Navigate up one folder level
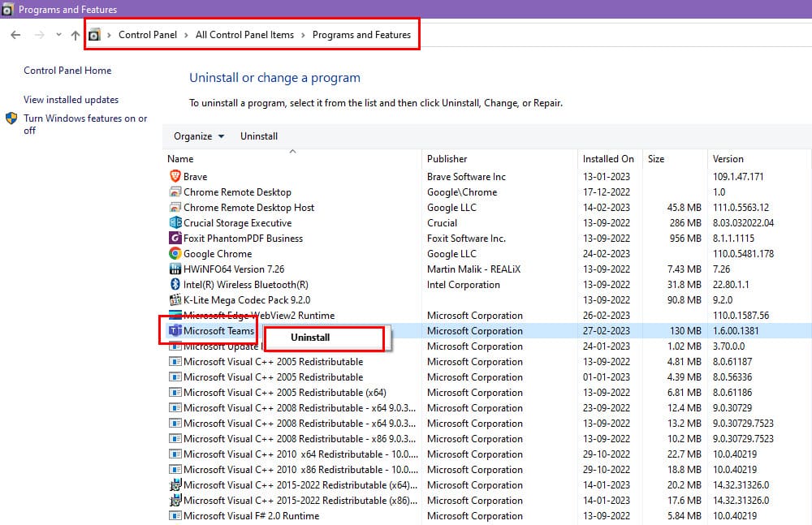The image size is (812, 525). (x=76, y=36)
